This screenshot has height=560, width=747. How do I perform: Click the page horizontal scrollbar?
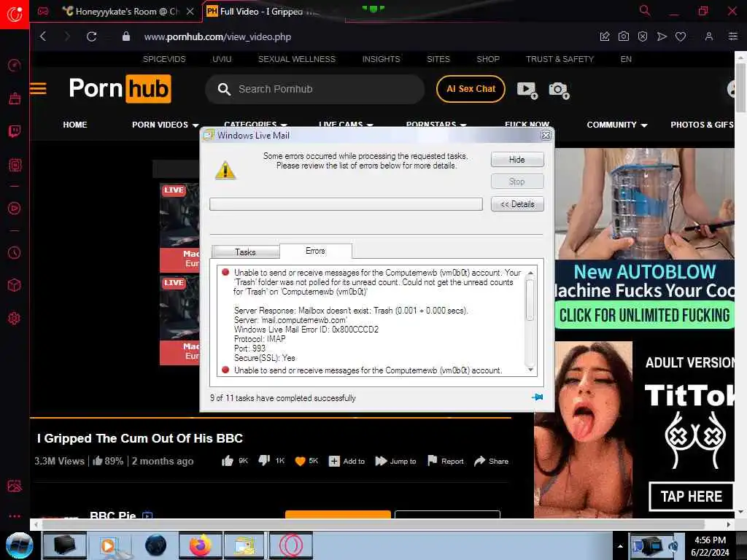click(373, 524)
